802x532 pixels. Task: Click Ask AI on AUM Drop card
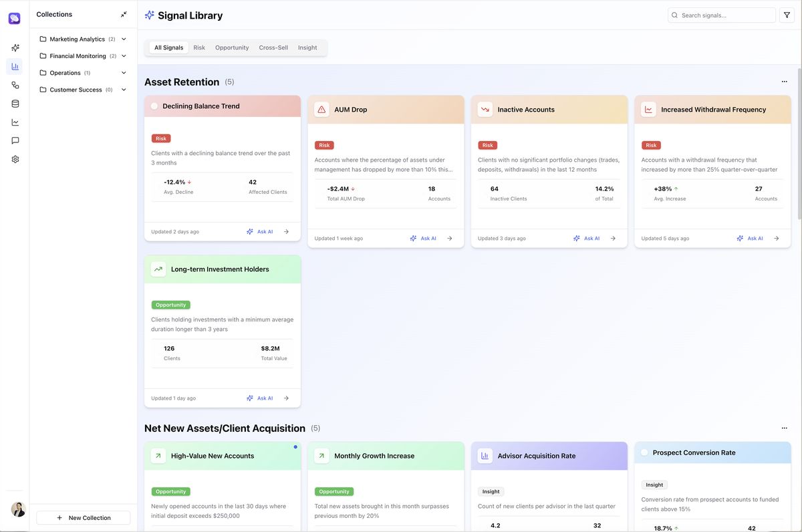(423, 238)
